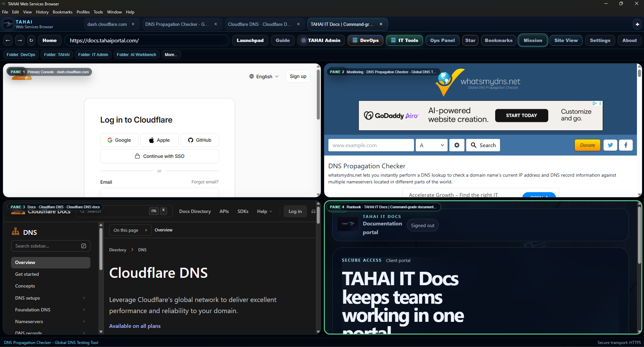Expand the On this page section
This screenshot has width=644, height=347.
[x=130, y=230]
